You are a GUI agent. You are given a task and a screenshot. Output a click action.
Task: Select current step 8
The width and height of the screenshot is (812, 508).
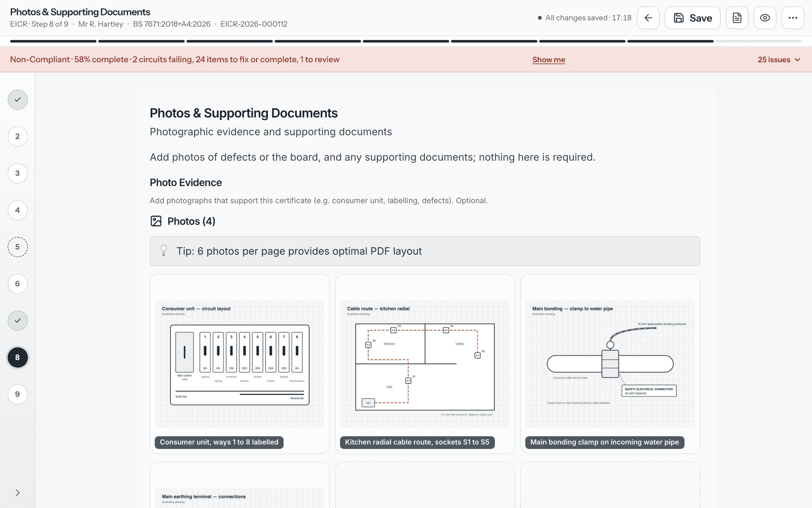[x=17, y=358]
